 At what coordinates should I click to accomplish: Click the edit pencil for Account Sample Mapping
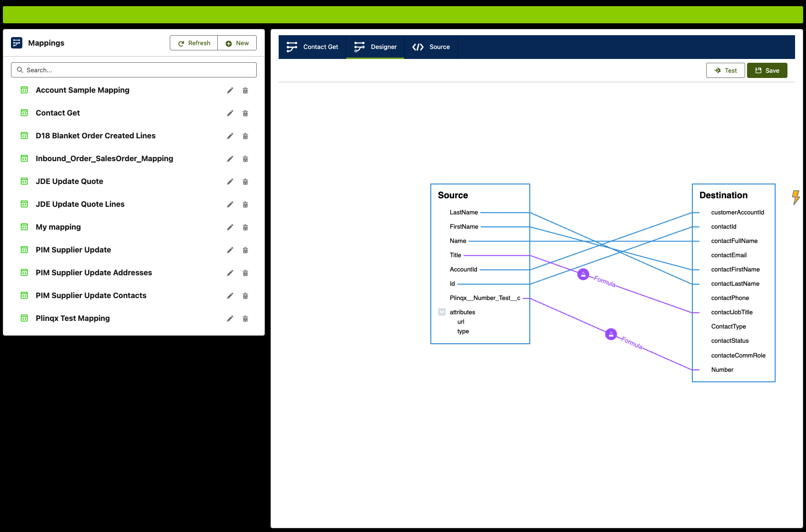[x=230, y=90]
